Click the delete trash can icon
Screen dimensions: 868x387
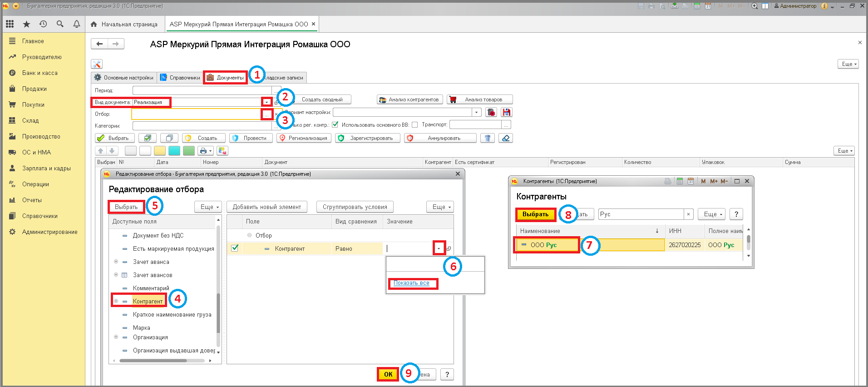tap(488, 138)
